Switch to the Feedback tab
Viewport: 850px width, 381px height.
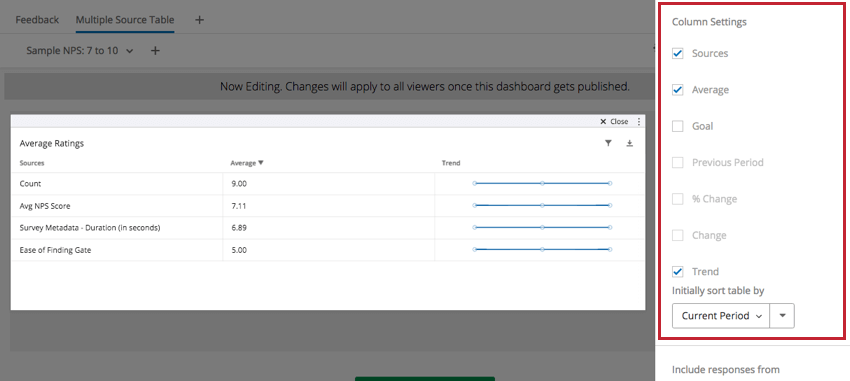37,20
